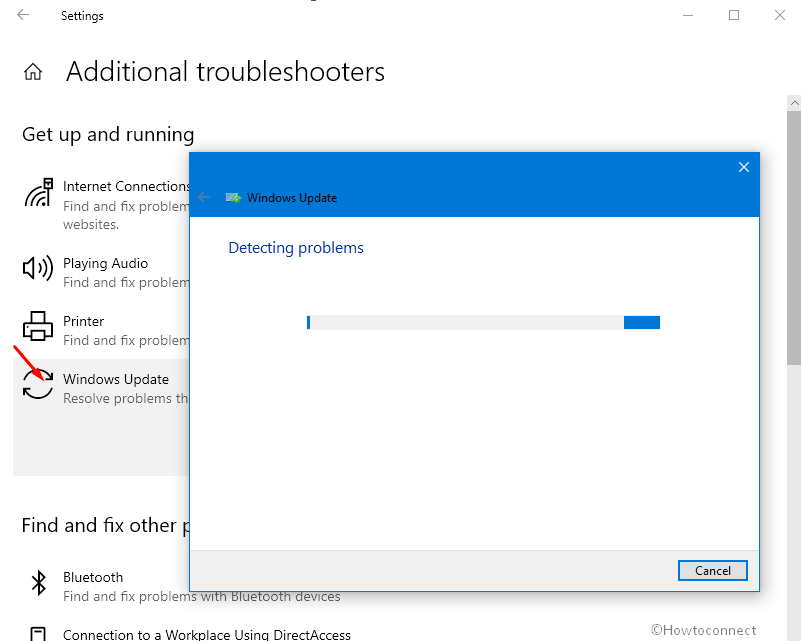Go back using the Settings back arrow
The width and height of the screenshot is (801, 641).
click(23, 15)
